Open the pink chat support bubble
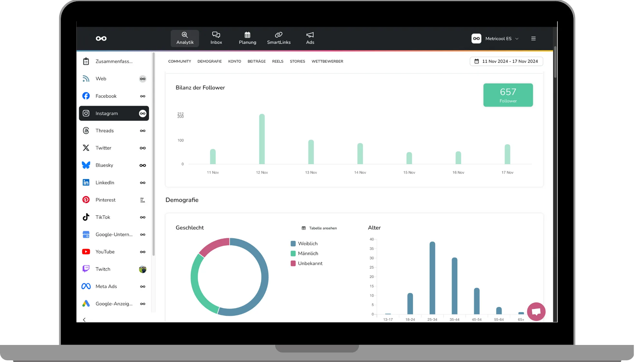 [536, 311]
